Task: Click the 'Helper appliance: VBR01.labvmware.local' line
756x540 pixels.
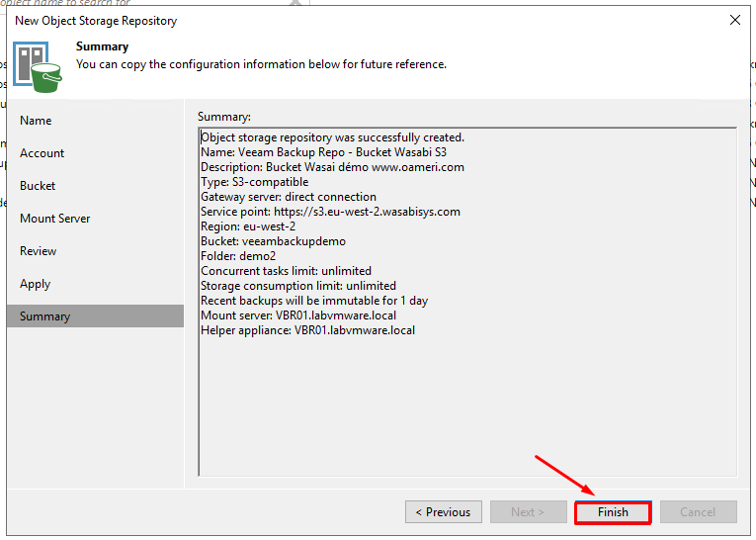Action: click(x=307, y=330)
